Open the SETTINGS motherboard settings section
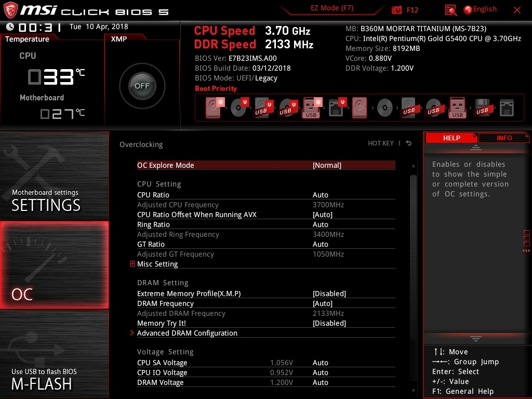Viewport: 532px width, 399px height. 54,176
